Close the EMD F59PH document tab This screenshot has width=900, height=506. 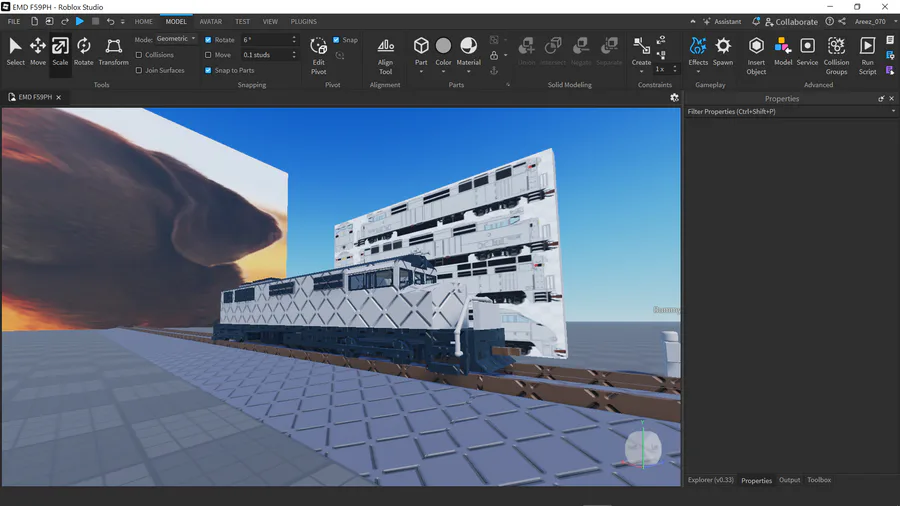pyautogui.click(x=59, y=98)
